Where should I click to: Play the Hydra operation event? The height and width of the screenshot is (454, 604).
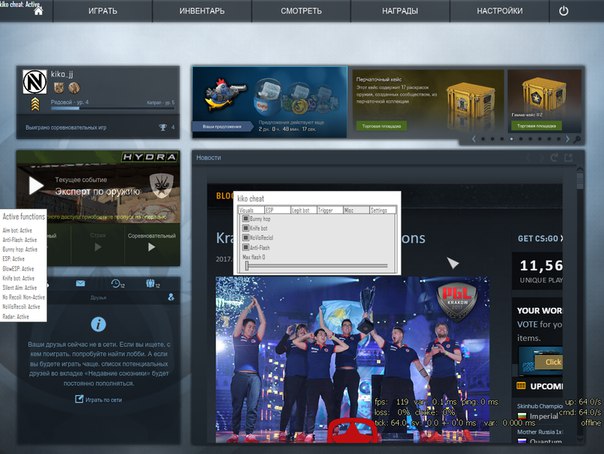(x=37, y=185)
